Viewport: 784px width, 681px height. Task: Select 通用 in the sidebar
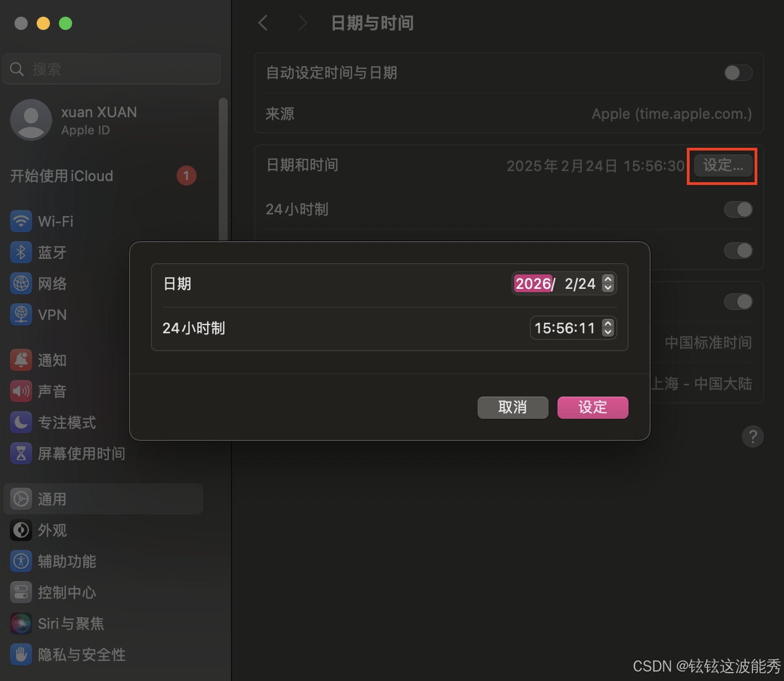[x=103, y=499]
